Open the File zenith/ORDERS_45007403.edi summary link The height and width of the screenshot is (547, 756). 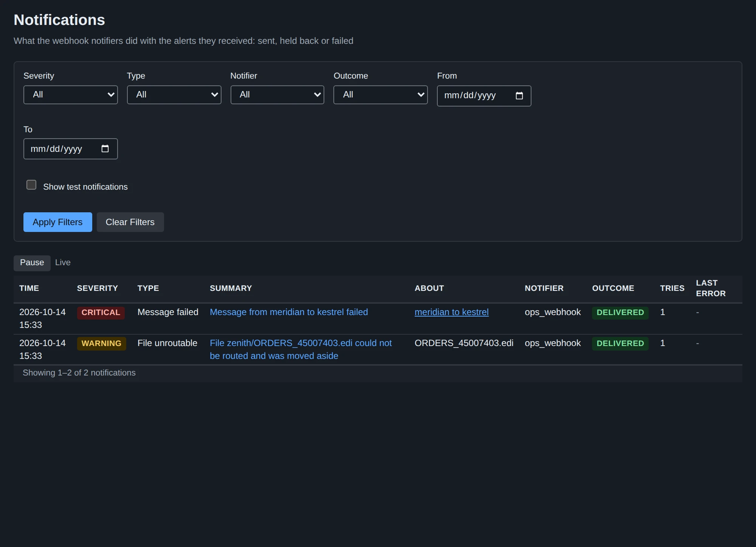301,349
